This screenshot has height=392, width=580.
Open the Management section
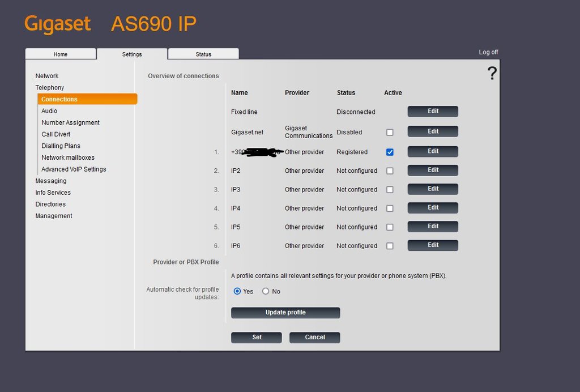click(x=54, y=216)
